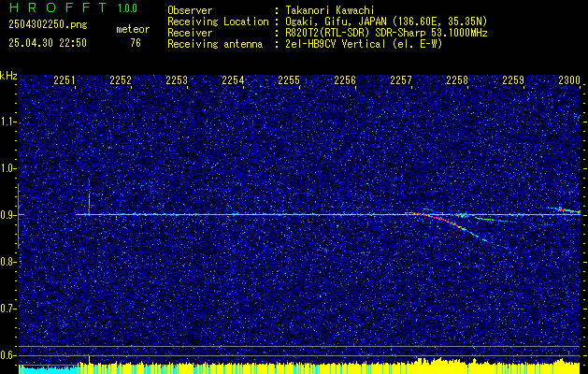Click the Ogaki, Gifu, JAPAN location text

[385, 22]
